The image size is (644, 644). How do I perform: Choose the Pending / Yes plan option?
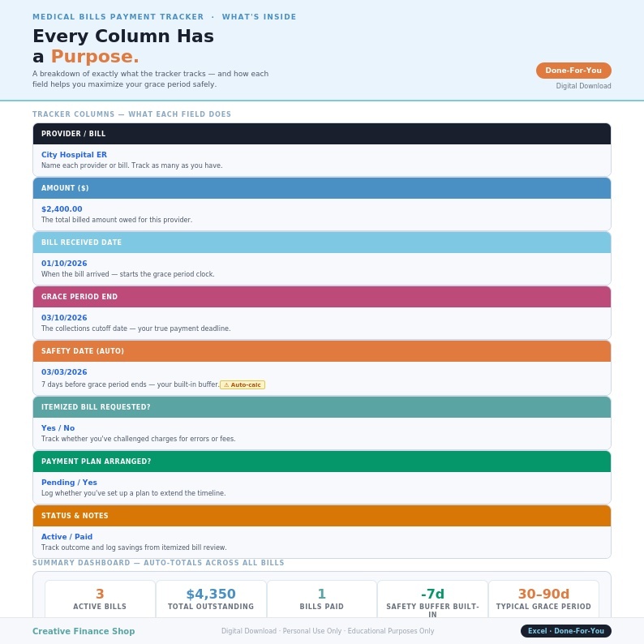pyautogui.click(x=69, y=482)
